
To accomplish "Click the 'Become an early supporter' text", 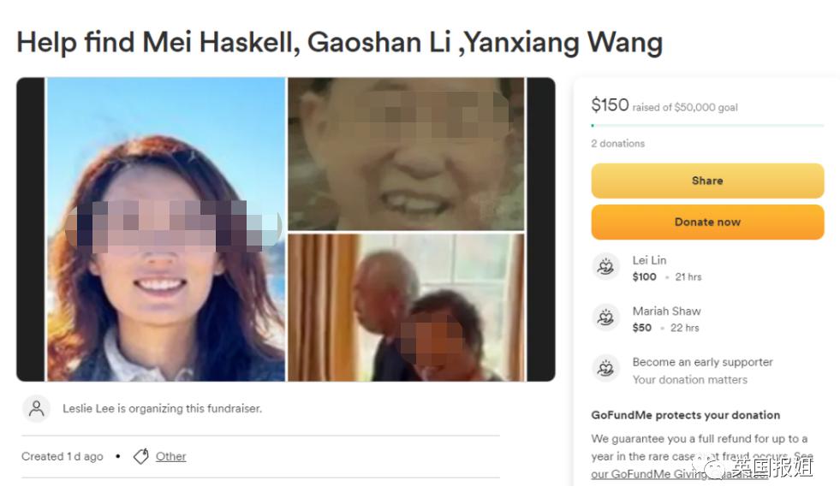I will pos(702,362).
